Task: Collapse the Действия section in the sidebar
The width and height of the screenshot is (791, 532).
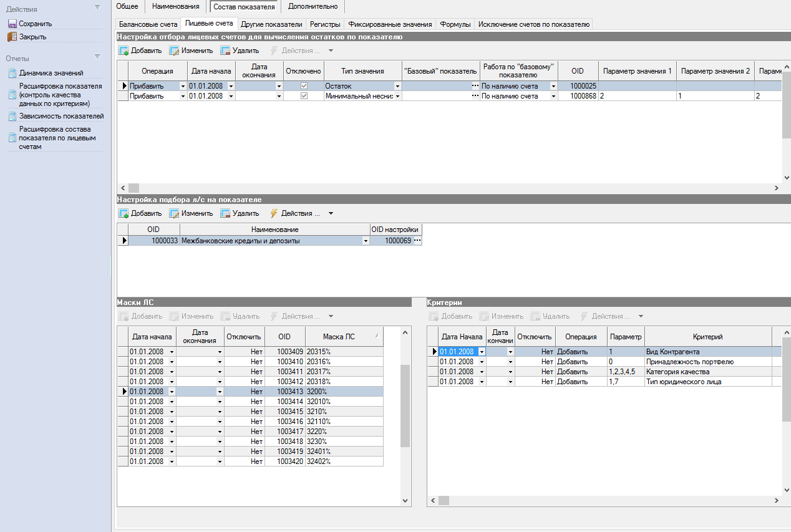Action: pos(97,7)
